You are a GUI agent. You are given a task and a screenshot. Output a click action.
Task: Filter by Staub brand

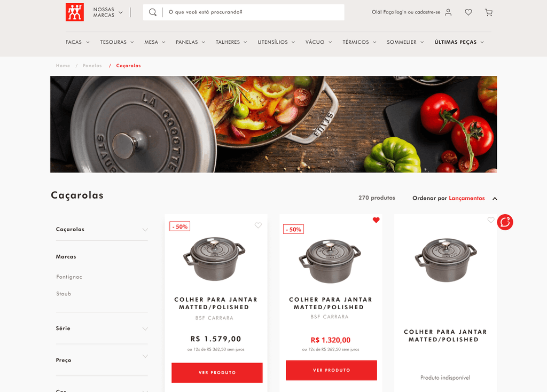point(64,294)
